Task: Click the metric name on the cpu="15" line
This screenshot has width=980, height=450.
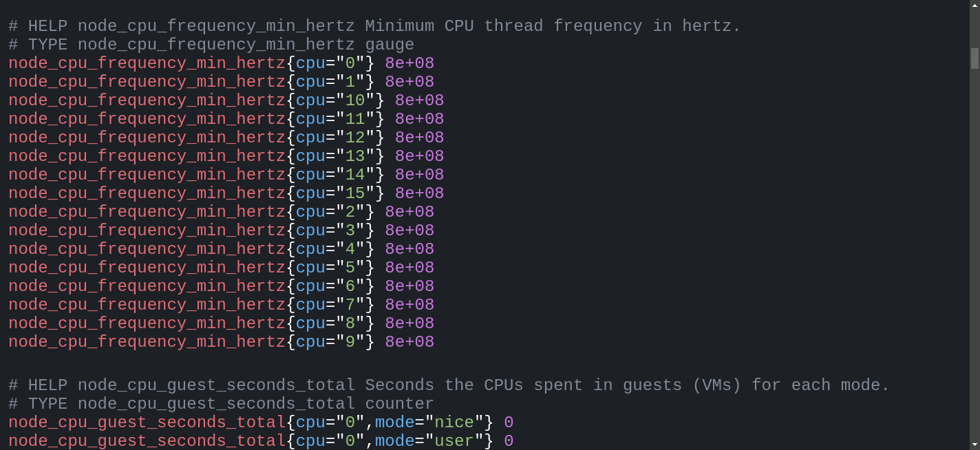Action: (147, 193)
